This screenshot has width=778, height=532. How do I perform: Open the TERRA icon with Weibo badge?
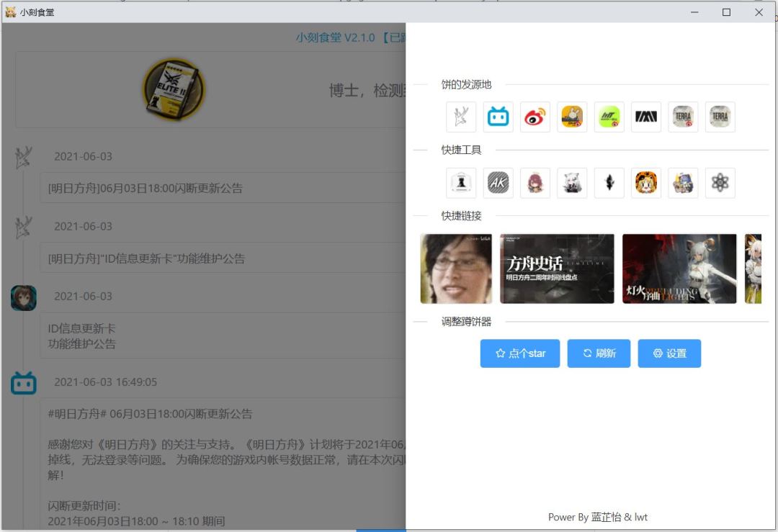[x=683, y=117]
